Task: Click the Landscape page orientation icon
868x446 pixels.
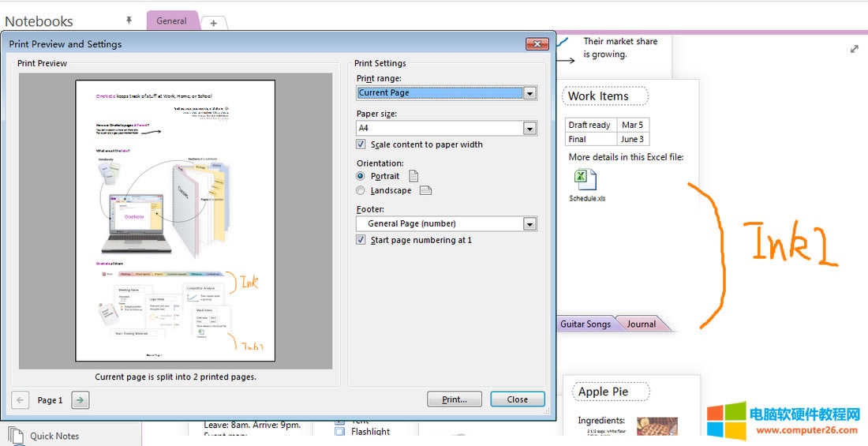Action: pos(425,190)
